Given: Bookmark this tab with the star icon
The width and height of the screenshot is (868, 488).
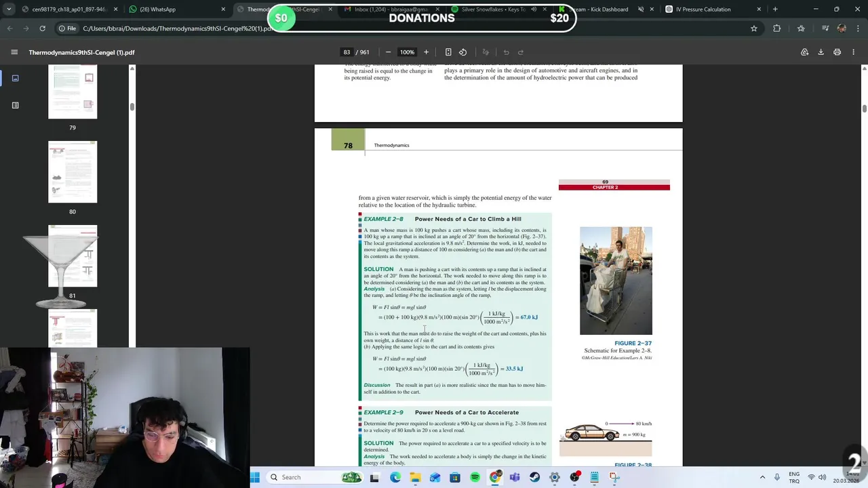Looking at the screenshot, I should [753, 28].
